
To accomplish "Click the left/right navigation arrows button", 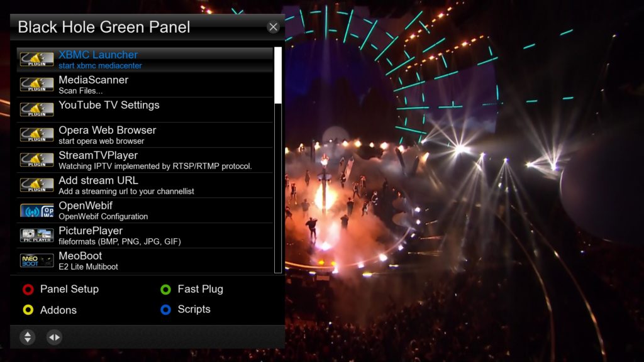I will tap(54, 337).
